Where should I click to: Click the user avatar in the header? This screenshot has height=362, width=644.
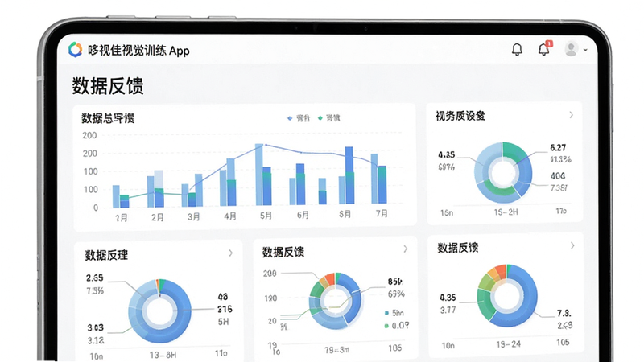click(571, 49)
